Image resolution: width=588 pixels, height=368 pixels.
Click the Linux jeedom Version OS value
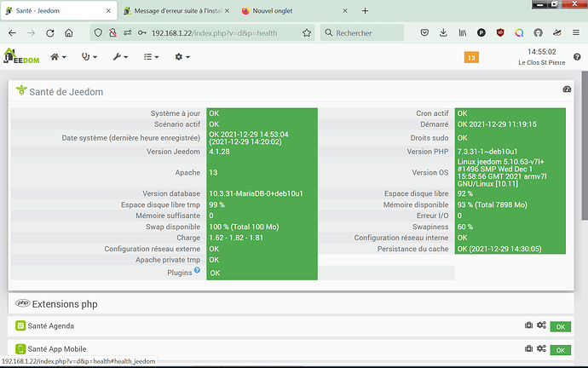pos(502,173)
